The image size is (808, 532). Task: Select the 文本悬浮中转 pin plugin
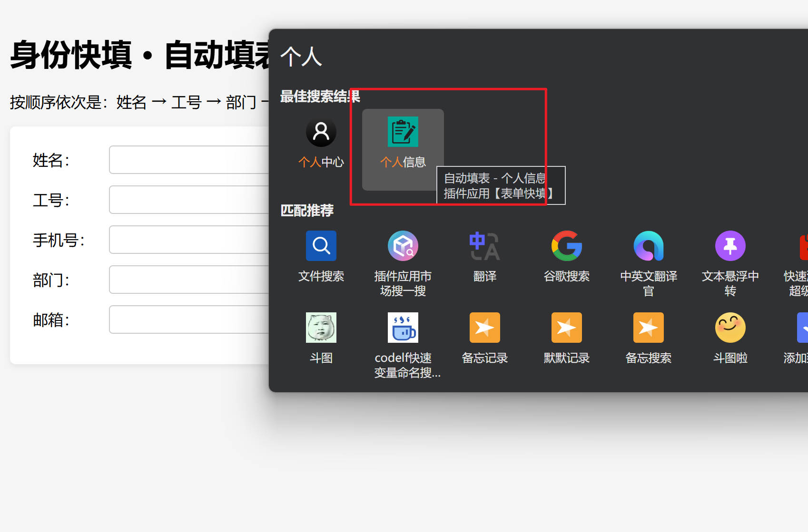[730, 246]
